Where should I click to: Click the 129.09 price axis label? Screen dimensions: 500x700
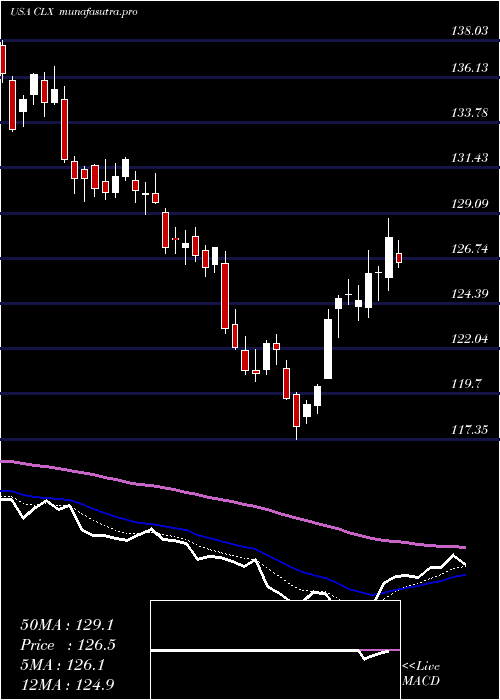coord(469,204)
